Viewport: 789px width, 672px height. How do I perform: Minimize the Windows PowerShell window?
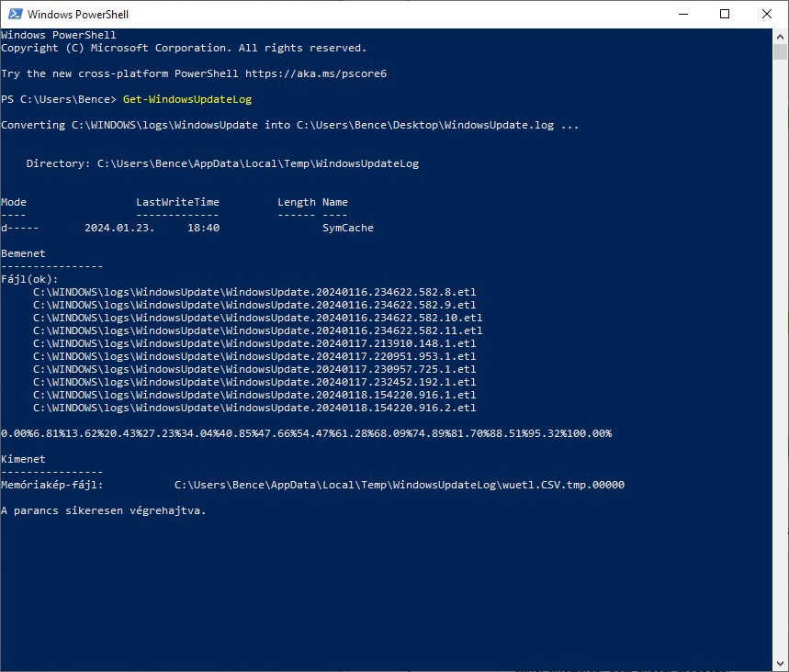point(682,14)
